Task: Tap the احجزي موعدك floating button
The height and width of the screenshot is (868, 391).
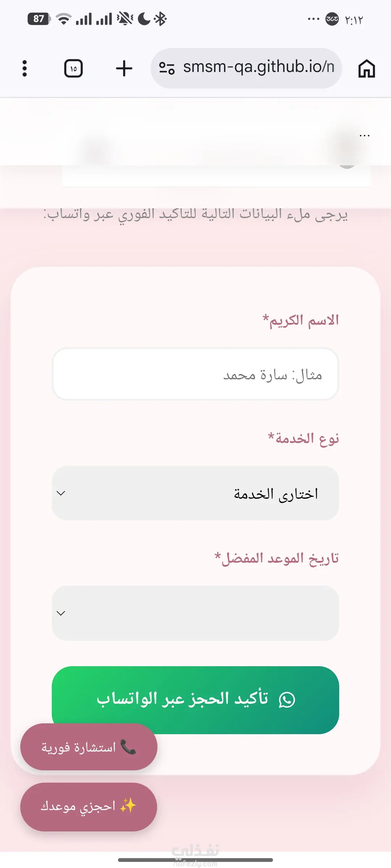Action: click(89, 807)
